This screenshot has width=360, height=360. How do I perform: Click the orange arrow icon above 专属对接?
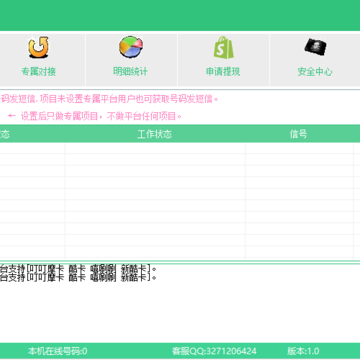(38, 47)
